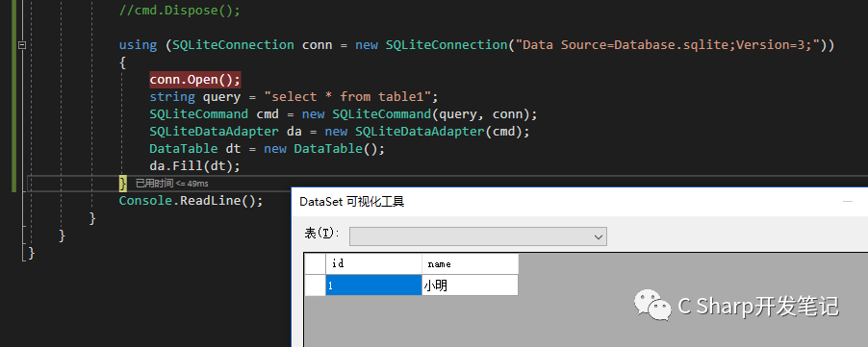Open the 表(T) table dropdown
The width and height of the screenshot is (868, 347).
point(477,235)
